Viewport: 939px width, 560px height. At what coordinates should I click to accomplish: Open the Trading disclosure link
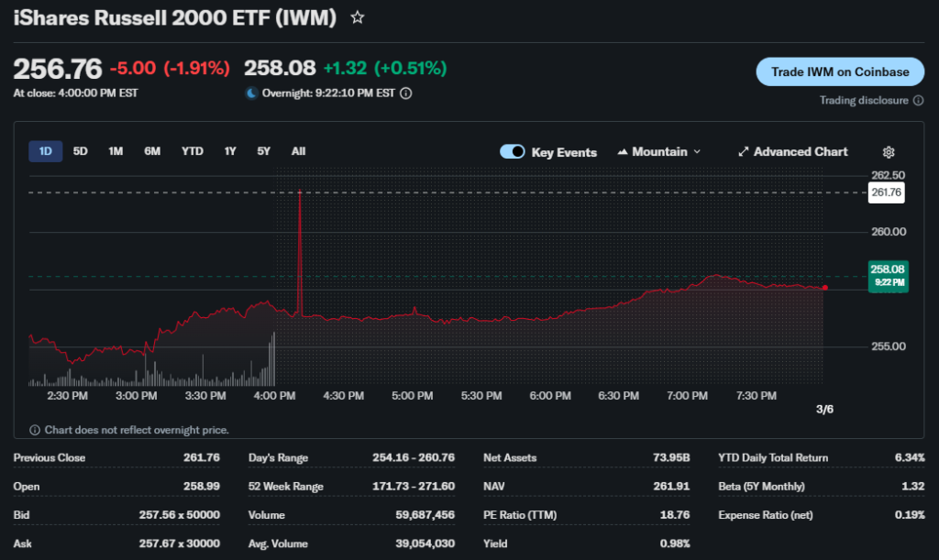pyautogui.click(x=864, y=101)
